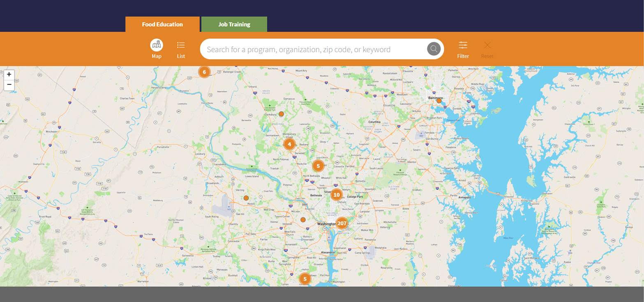The image size is (644, 302).
Task: Click the Reset icon
Action: (x=487, y=48)
